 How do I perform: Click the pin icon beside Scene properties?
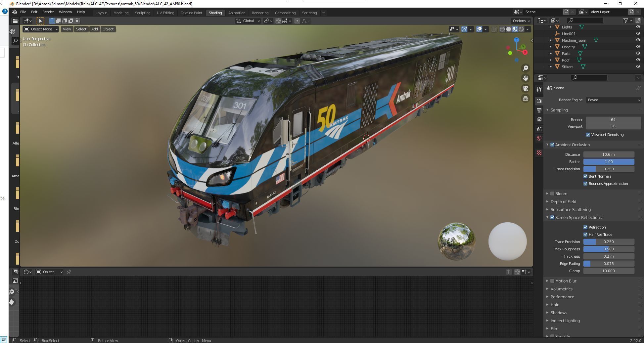[638, 88]
